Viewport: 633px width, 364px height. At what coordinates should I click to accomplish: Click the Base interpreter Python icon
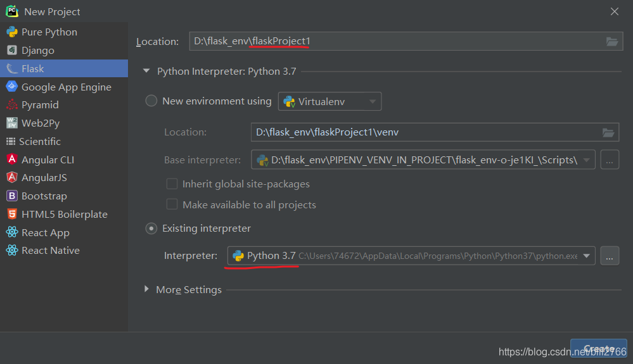262,160
